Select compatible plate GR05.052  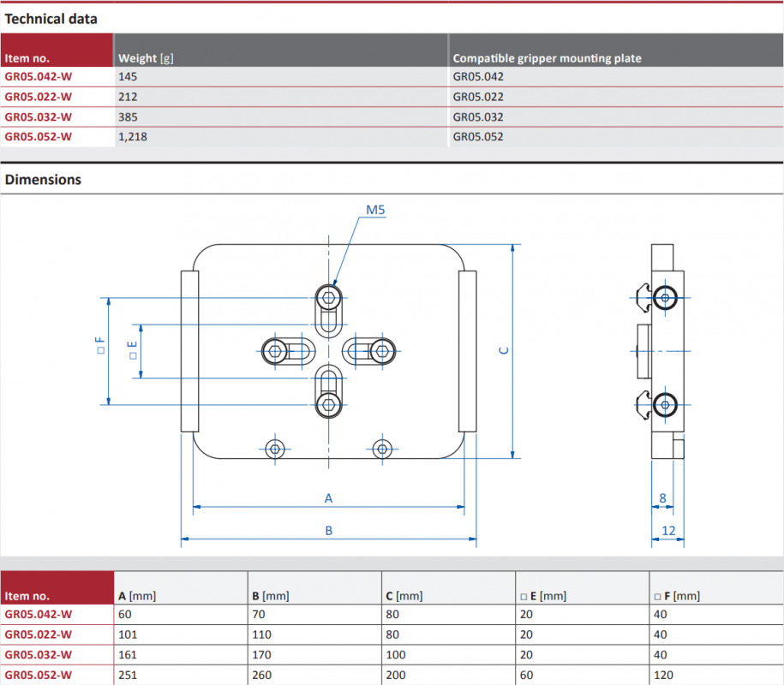point(478,137)
